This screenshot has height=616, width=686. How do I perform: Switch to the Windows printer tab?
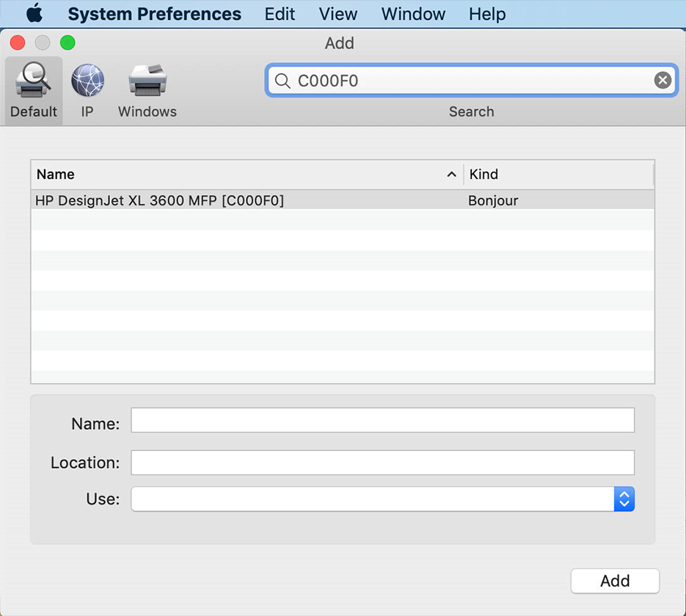[147, 90]
